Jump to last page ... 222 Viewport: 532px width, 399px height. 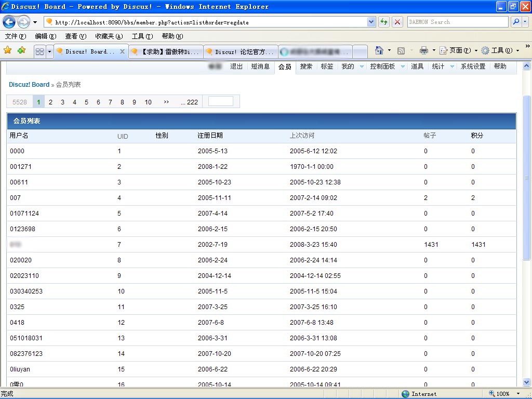coord(189,102)
